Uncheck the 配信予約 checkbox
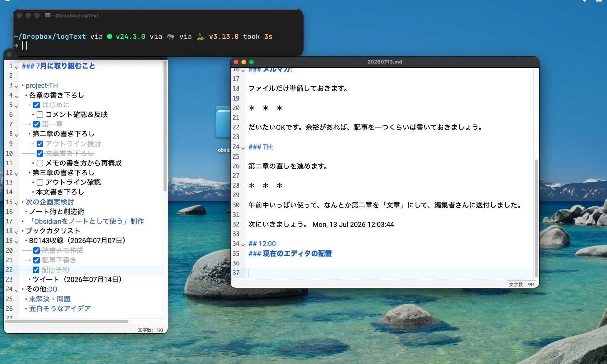 [x=36, y=270]
